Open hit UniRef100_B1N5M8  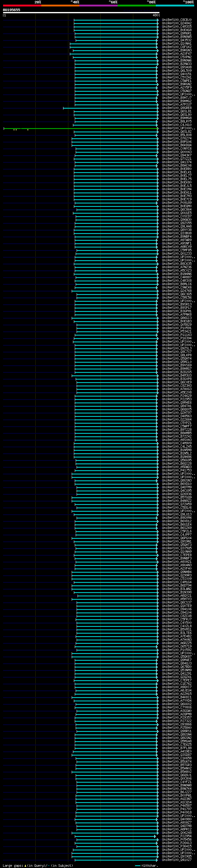(176, 450)
